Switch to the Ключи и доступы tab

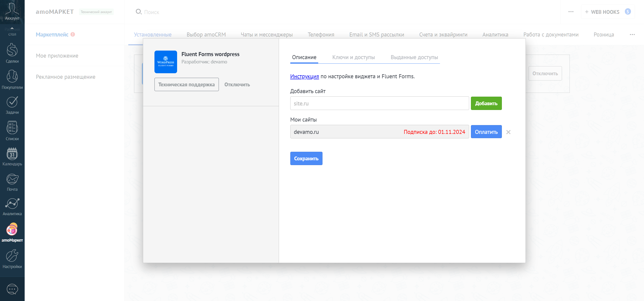[354, 57]
